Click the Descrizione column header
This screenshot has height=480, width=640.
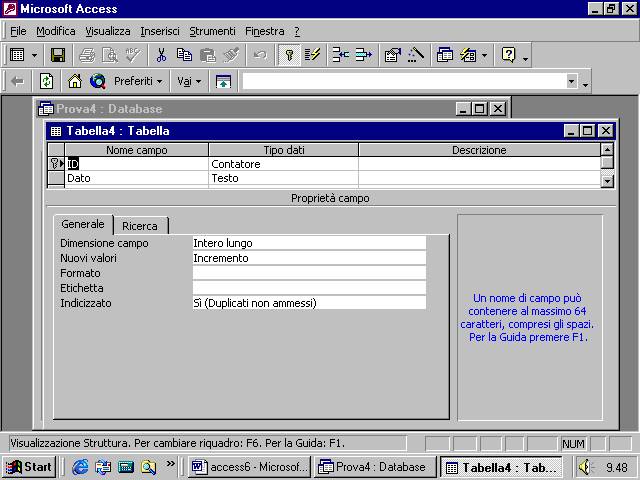479,150
